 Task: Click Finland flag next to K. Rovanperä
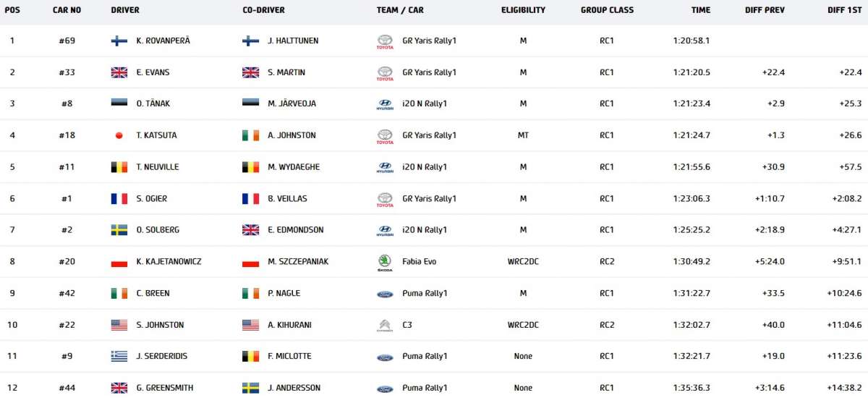tap(119, 41)
